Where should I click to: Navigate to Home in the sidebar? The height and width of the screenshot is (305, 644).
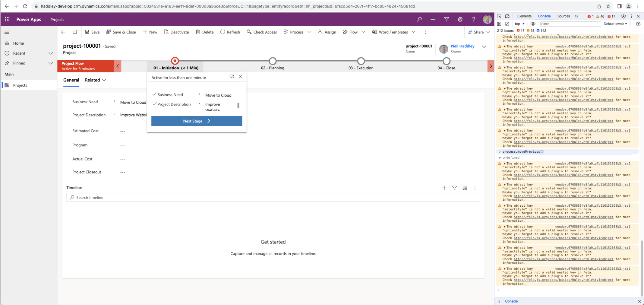(x=18, y=43)
